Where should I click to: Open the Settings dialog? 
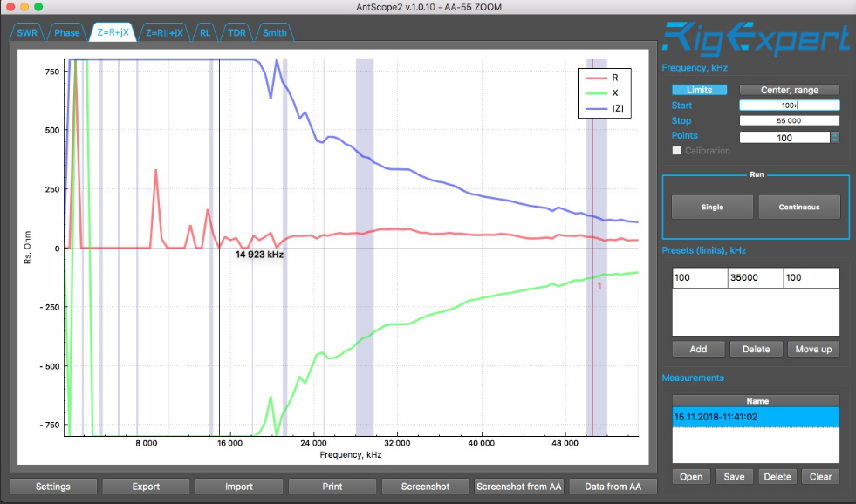coord(53,487)
